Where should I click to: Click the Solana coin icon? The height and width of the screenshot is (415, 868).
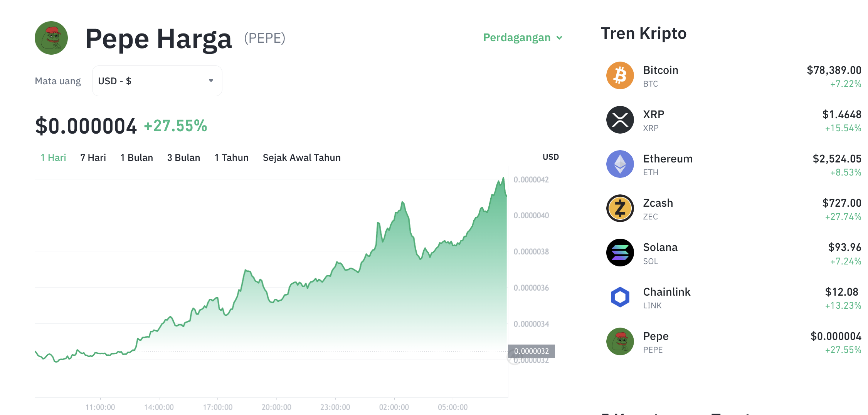(620, 253)
